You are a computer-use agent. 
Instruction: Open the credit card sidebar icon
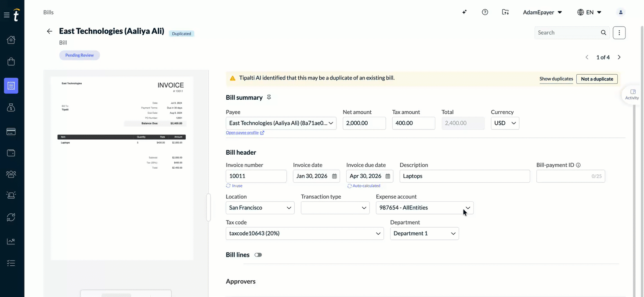pyautogui.click(x=11, y=131)
